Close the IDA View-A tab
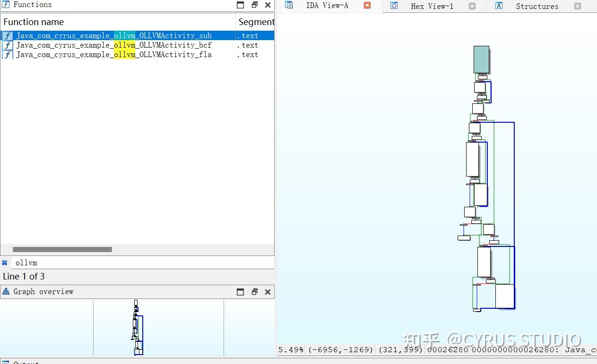Image resolution: width=597 pixels, height=364 pixels. pos(367,6)
